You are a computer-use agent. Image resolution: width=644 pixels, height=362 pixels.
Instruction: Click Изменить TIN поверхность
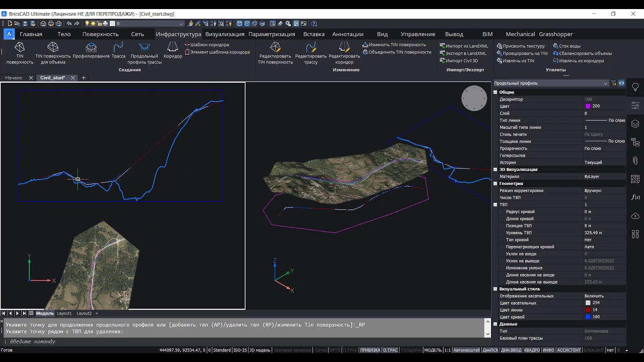[394, 45]
